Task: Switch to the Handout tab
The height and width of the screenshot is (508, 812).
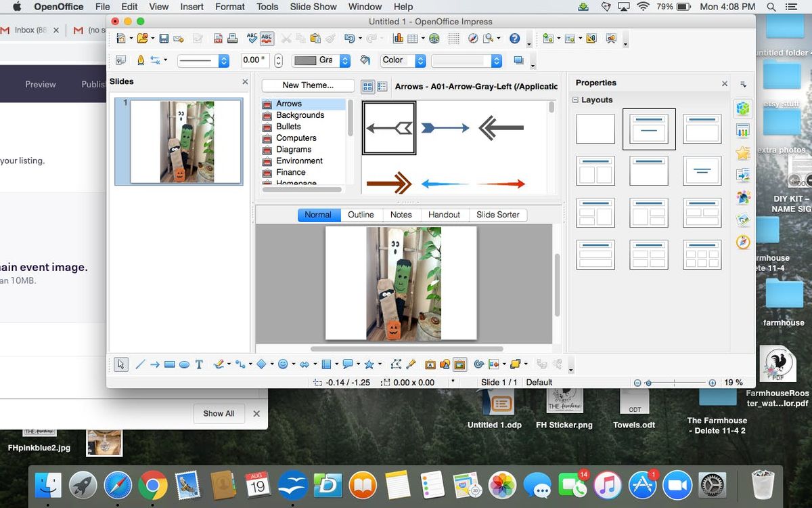Action: (x=445, y=215)
